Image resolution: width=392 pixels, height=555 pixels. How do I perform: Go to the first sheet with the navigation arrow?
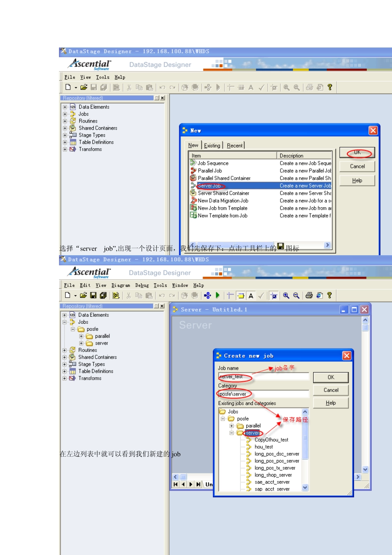pyautogui.click(x=176, y=484)
